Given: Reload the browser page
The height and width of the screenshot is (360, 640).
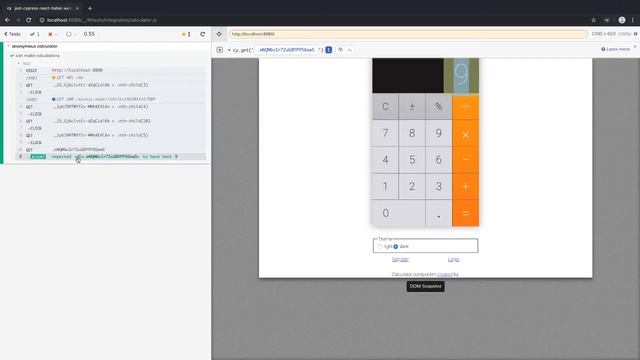Looking at the screenshot, I should (29, 20).
